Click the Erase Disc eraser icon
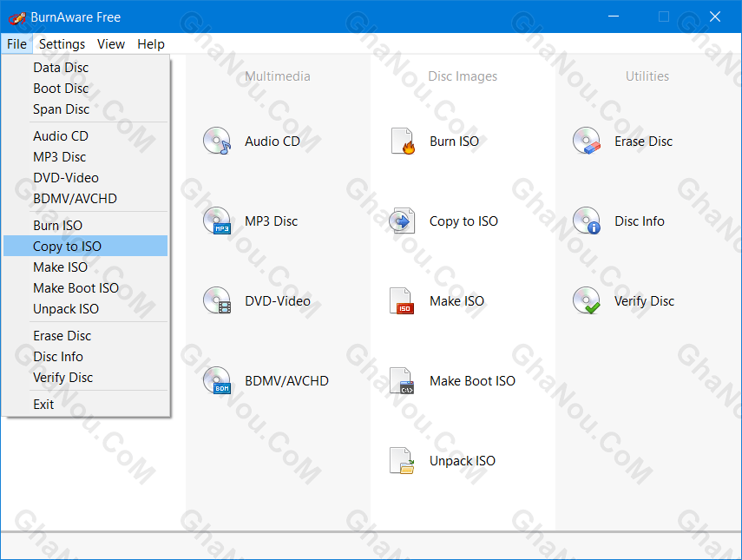Image resolution: width=742 pixels, height=560 pixels. coord(587,141)
